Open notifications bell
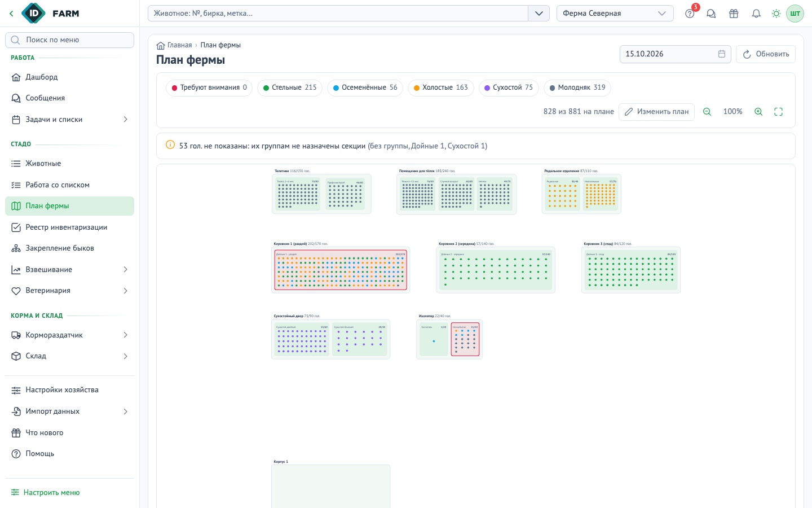 756,14
